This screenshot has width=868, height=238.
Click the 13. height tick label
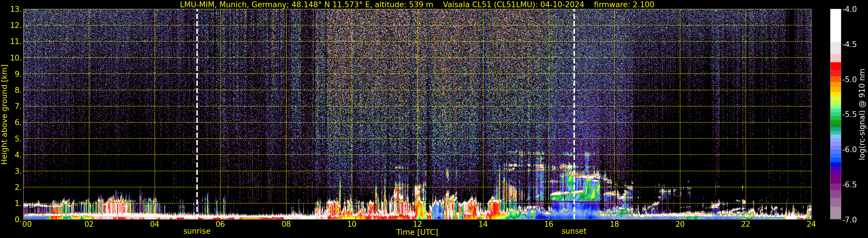[16, 9]
